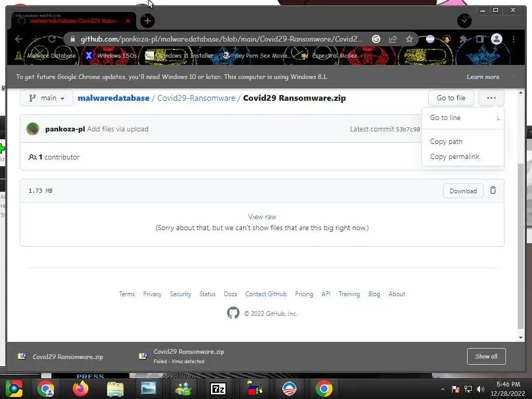
Task: Open the Obama logo taskbar icon
Action: click(289, 389)
